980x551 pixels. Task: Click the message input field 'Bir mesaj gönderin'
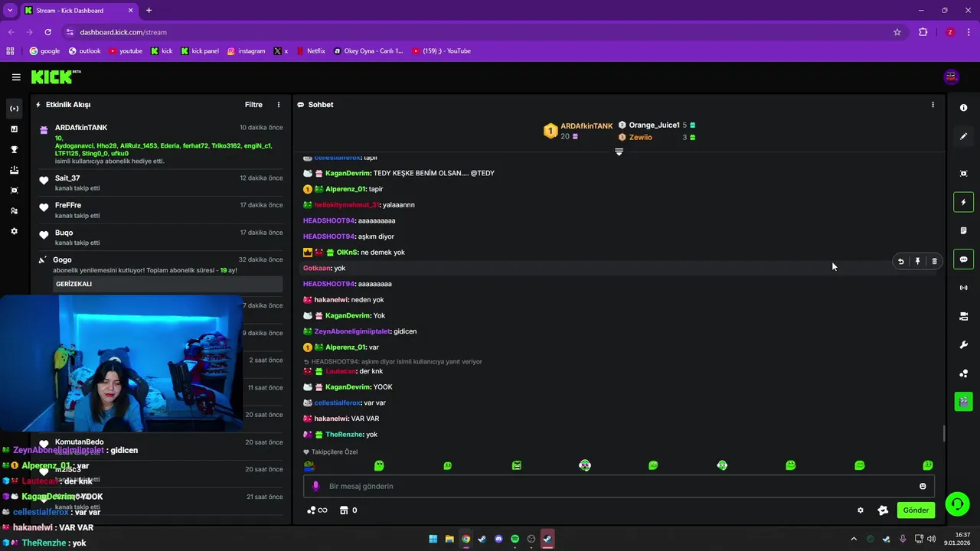point(619,486)
